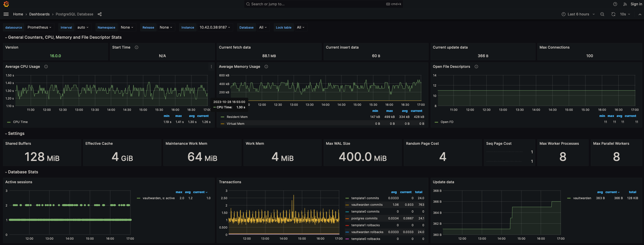Click the vaultwarden Update data color swatch
The height and width of the screenshot is (245, 644).
point(569,198)
